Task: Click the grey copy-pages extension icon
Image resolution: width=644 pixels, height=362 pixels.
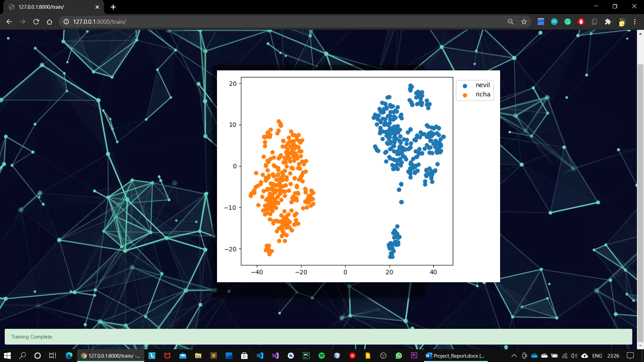Action: click(594, 22)
